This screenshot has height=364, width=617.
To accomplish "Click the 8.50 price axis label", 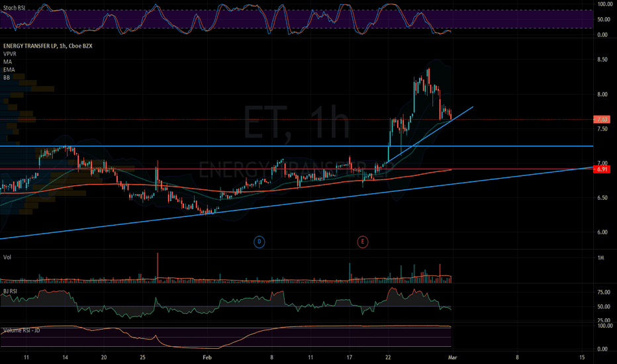I will pyautogui.click(x=602, y=60).
